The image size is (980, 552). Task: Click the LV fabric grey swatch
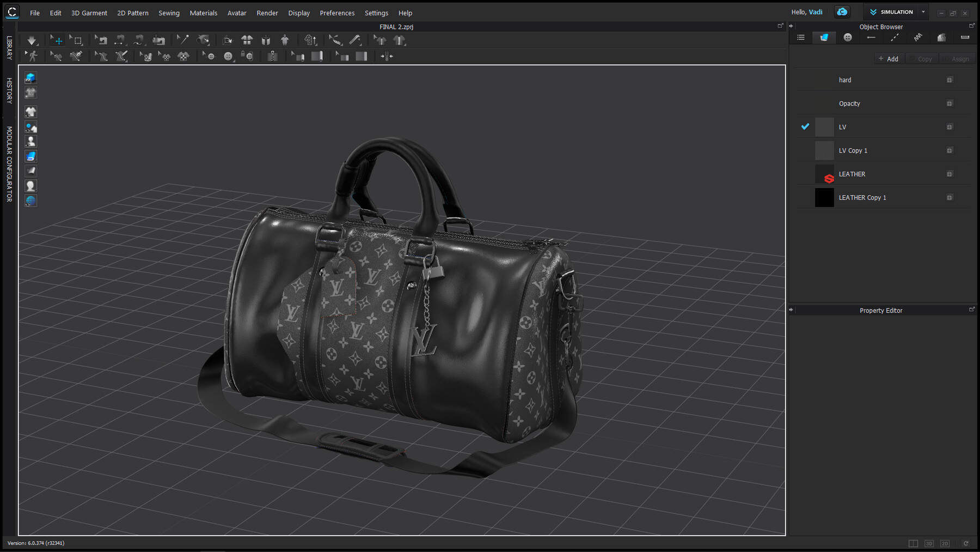point(824,127)
